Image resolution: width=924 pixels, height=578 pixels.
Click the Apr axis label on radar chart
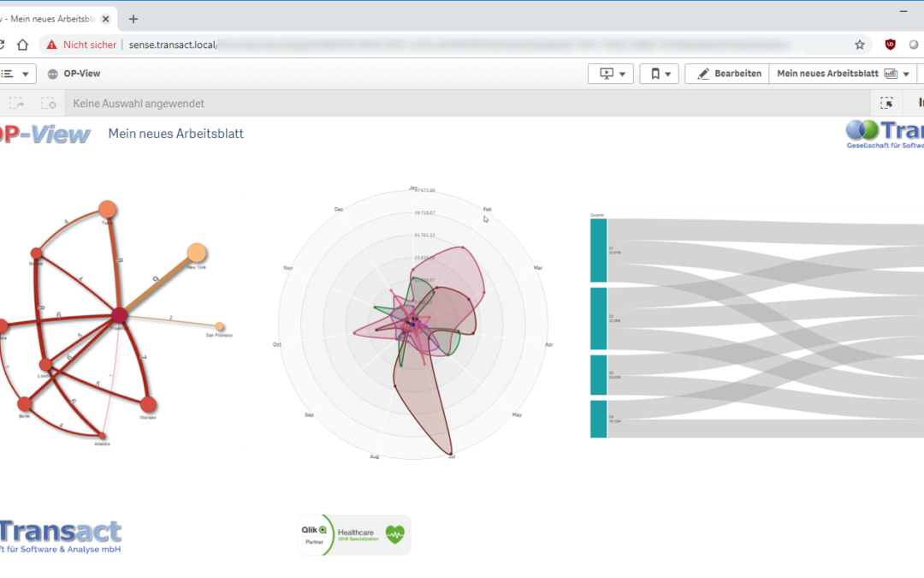[x=549, y=344]
